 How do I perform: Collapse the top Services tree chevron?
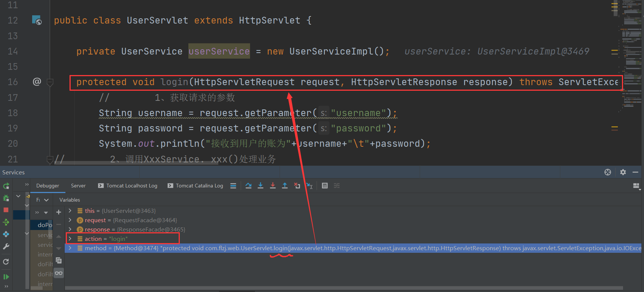click(18, 196)
